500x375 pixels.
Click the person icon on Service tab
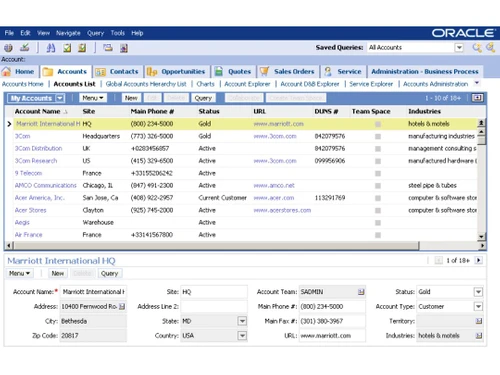(328, 71)
